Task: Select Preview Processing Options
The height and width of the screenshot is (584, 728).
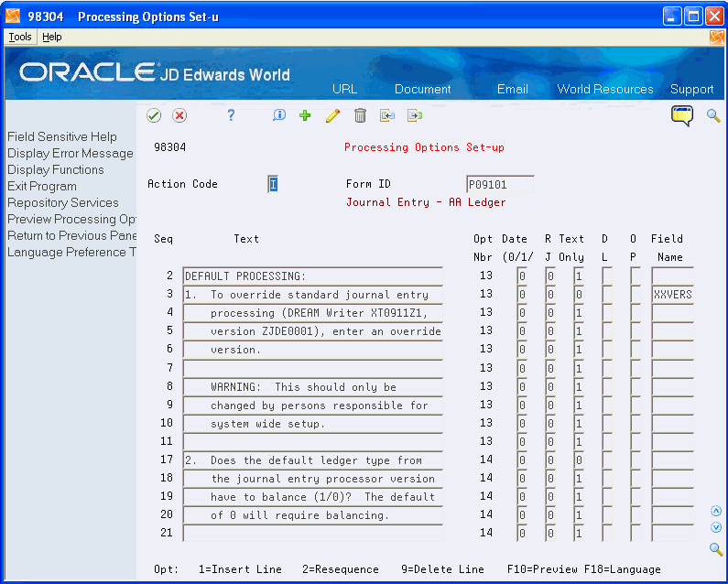Action: click(71, 219)
